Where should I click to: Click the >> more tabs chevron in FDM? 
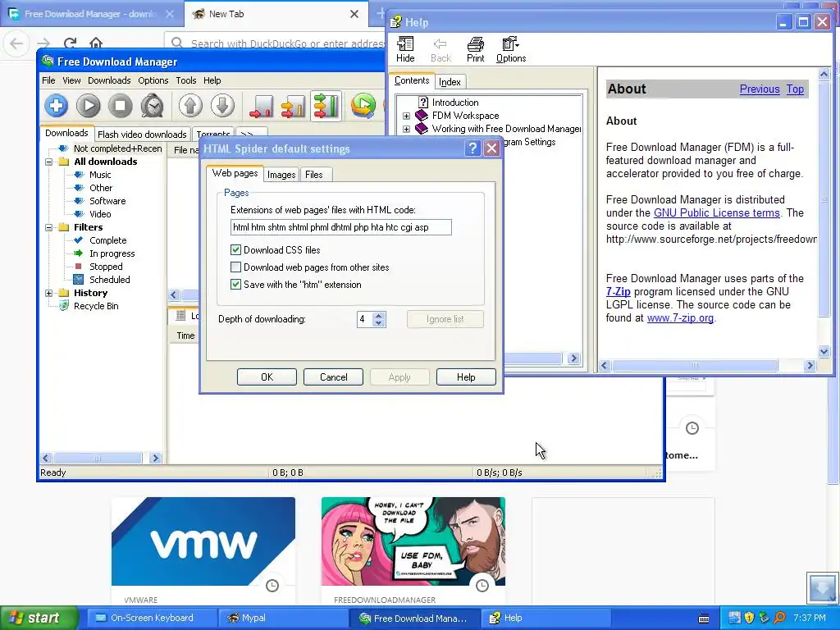249,134
